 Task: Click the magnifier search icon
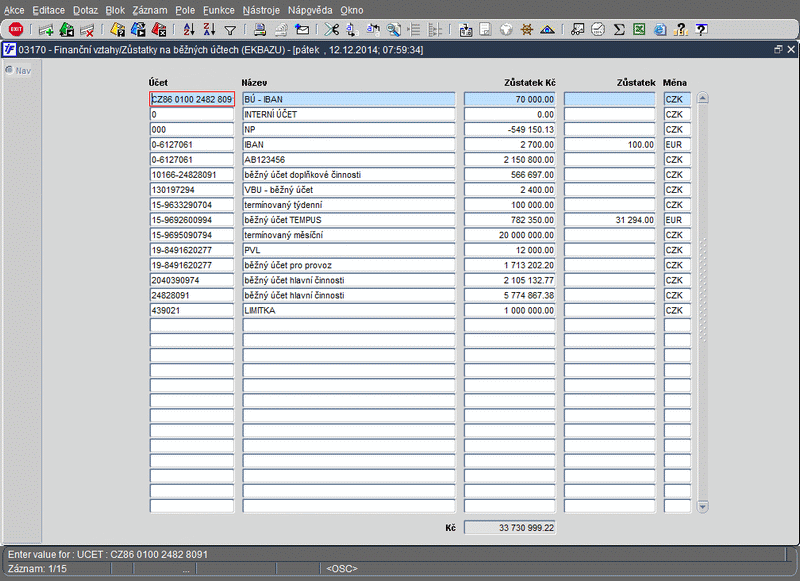pos(393,30)
